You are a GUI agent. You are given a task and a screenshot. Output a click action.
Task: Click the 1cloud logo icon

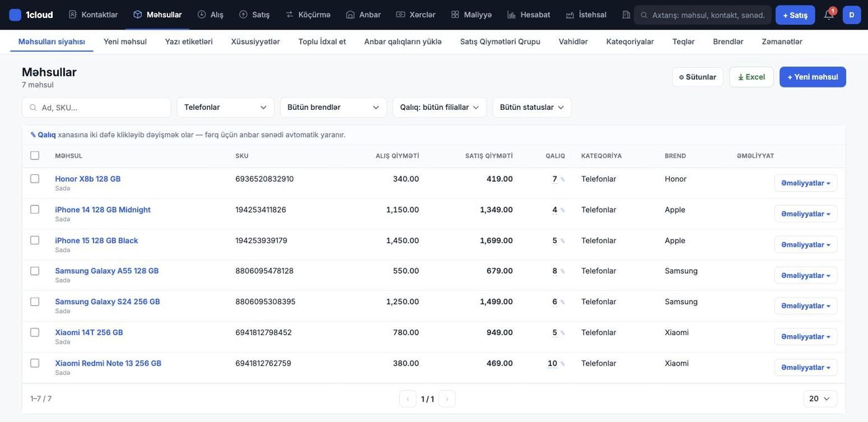coord(15,14)
